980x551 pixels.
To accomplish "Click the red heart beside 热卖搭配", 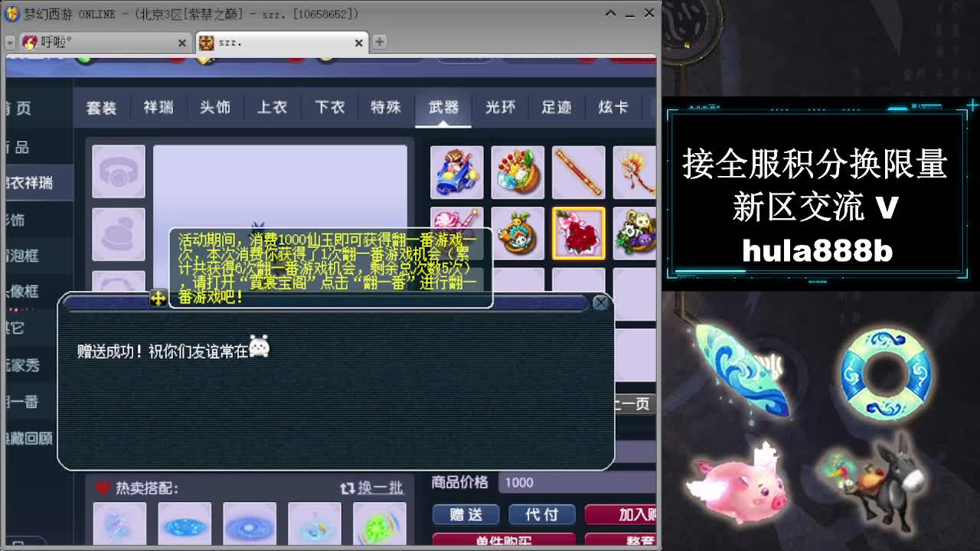I will click(x=103, y=487).
